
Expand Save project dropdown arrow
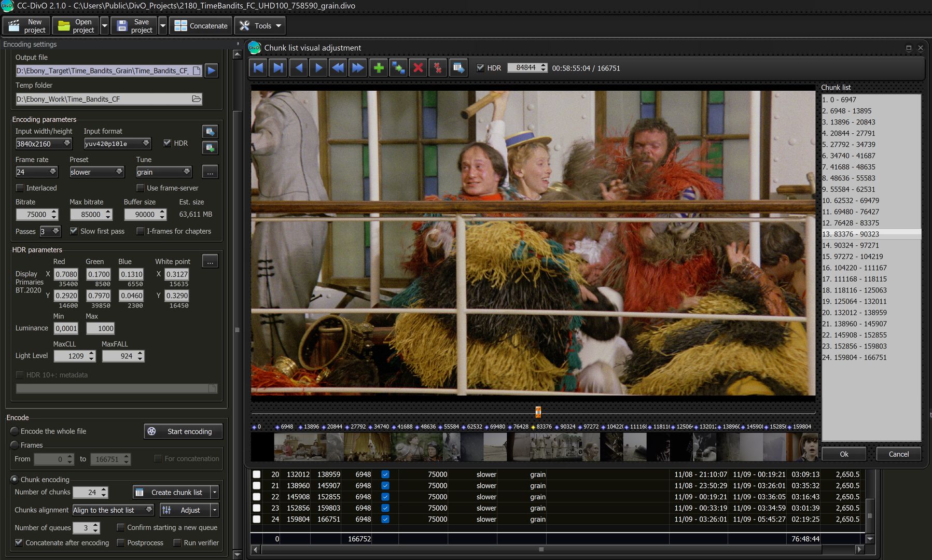tap(163, 25)
